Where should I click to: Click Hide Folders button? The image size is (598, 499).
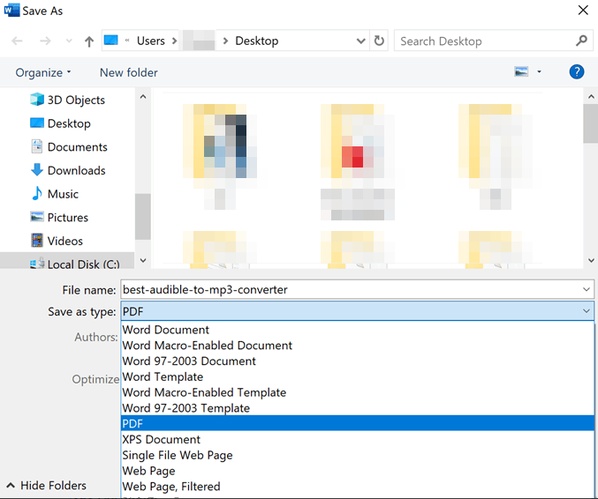click(x=47, y=485)
